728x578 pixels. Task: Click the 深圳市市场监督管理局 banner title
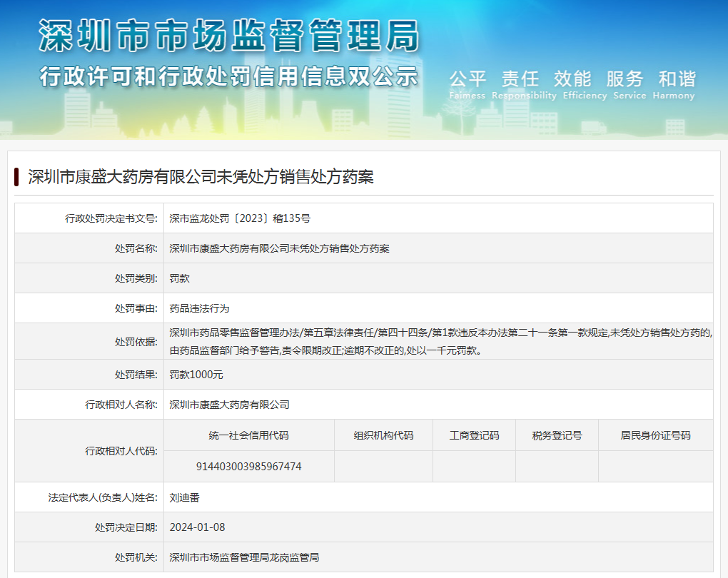pyautogui.click(x=228, y=34)
